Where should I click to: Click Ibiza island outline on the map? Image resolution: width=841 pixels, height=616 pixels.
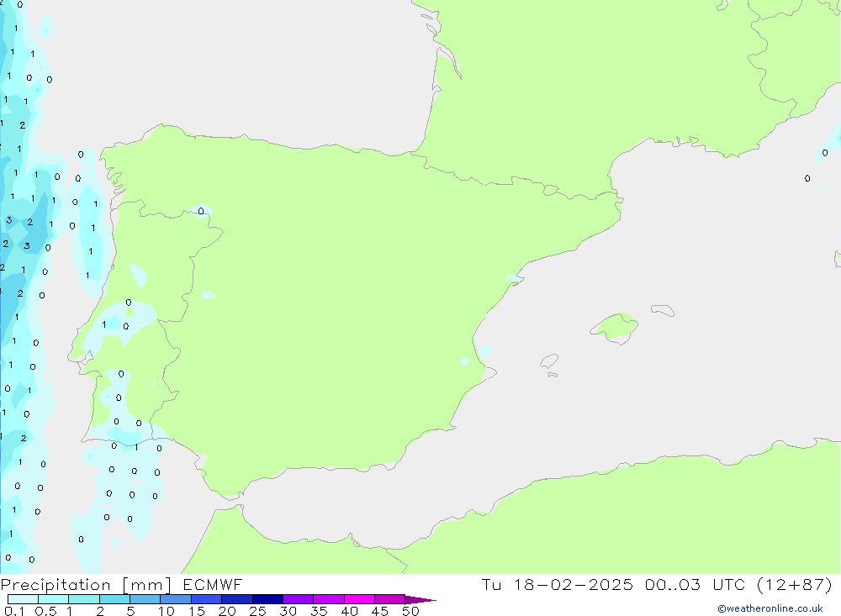point(549,361)
